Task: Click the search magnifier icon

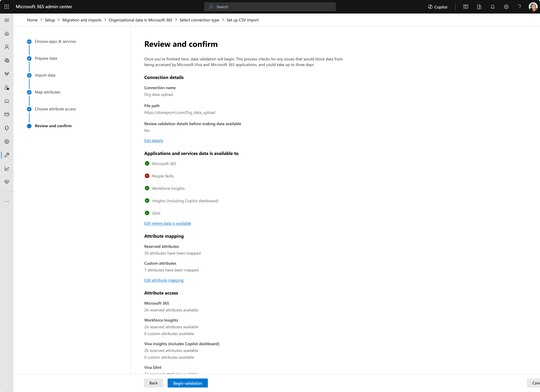Action: [x=211, y=7]
